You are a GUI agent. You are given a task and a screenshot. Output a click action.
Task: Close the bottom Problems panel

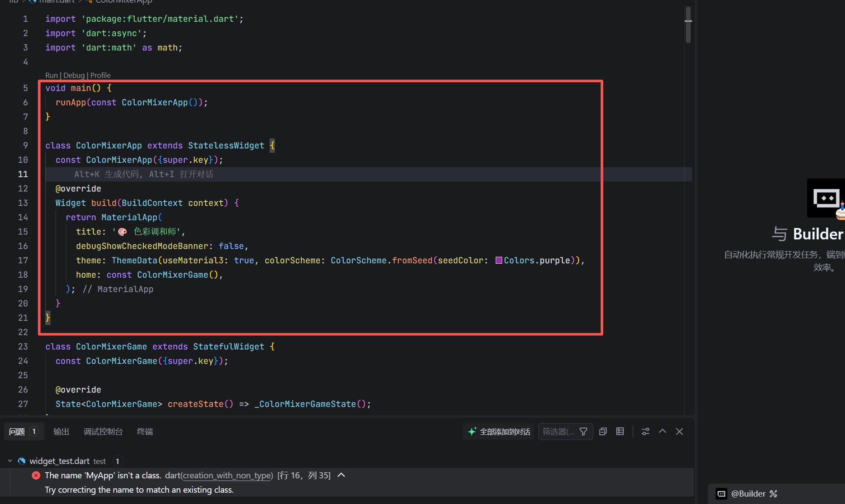[x=679, y=431]
